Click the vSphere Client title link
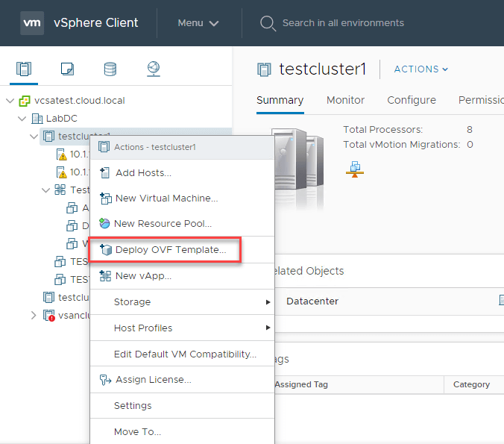The width and height of the screenshot is (504, 444). click(95, 23)
